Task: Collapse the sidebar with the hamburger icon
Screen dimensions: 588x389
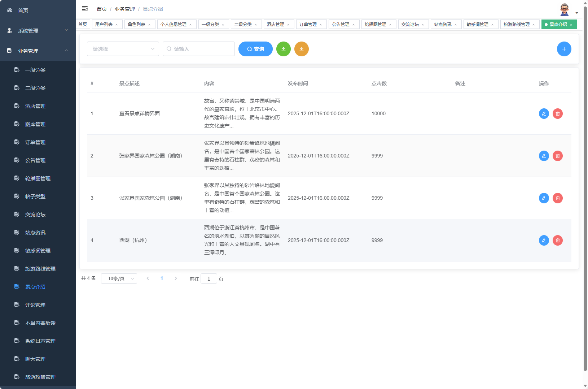Action: [x=85, y=9]
